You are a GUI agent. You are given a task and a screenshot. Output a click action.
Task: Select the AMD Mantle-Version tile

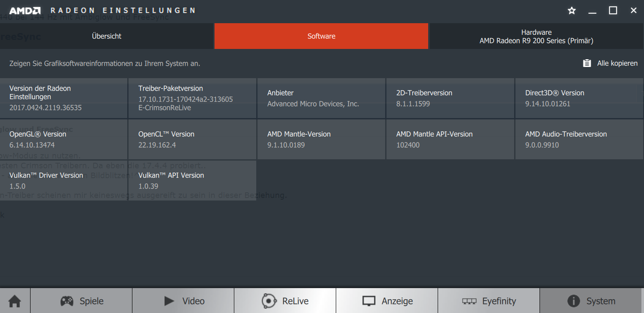[321, 139]
